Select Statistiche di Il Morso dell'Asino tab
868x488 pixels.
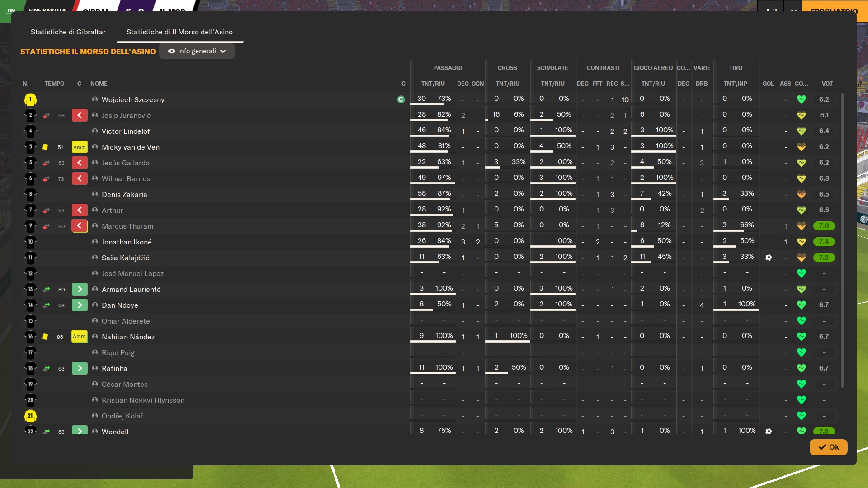[x=179, y=32]
